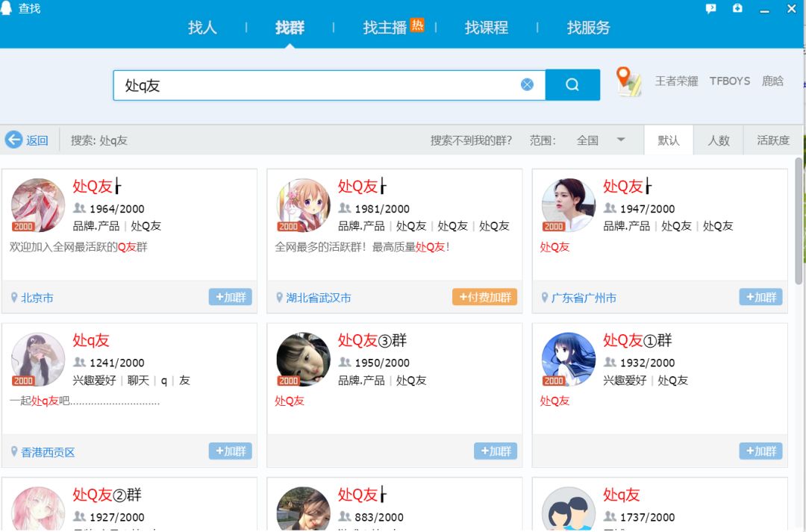
Task: Open avatar of 1737/2000 group
Action: [569, 509]
